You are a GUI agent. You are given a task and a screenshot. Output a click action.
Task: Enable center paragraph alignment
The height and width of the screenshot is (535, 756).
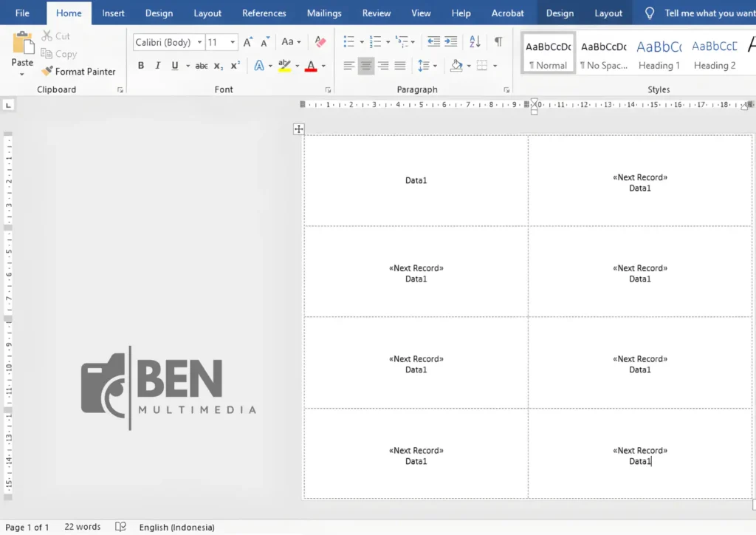tap(365, 65)
